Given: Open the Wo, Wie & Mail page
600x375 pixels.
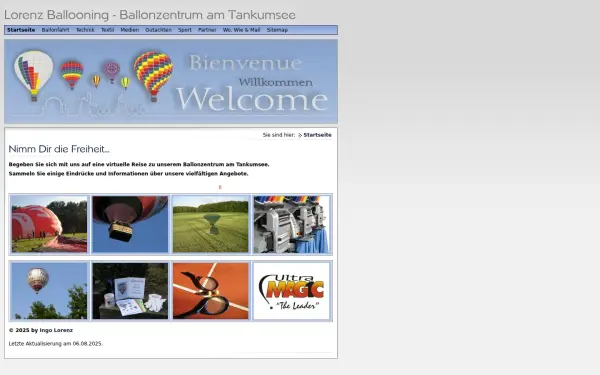Looking at the screenshot, I should pos(241,30).
